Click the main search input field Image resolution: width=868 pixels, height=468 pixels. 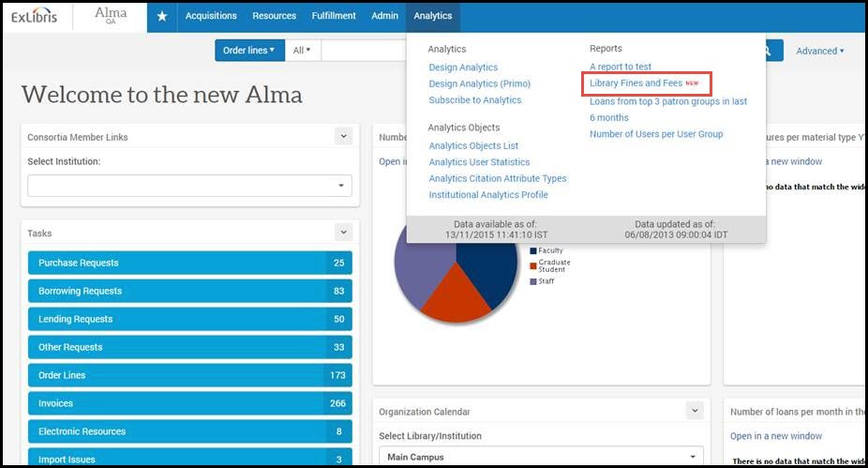point(364,51)
